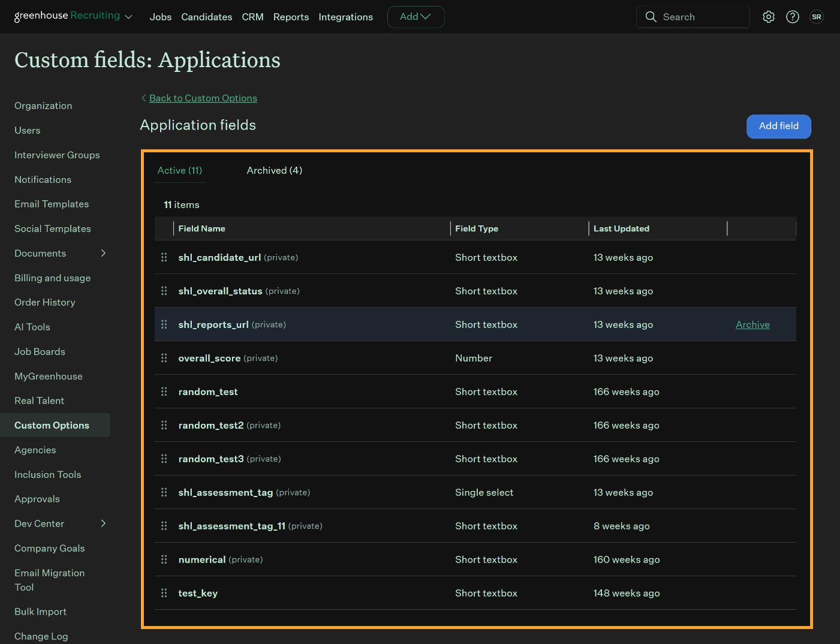Grab drag handle for test_key row
This screenshot has width=840, height=644.
(164, 593)
